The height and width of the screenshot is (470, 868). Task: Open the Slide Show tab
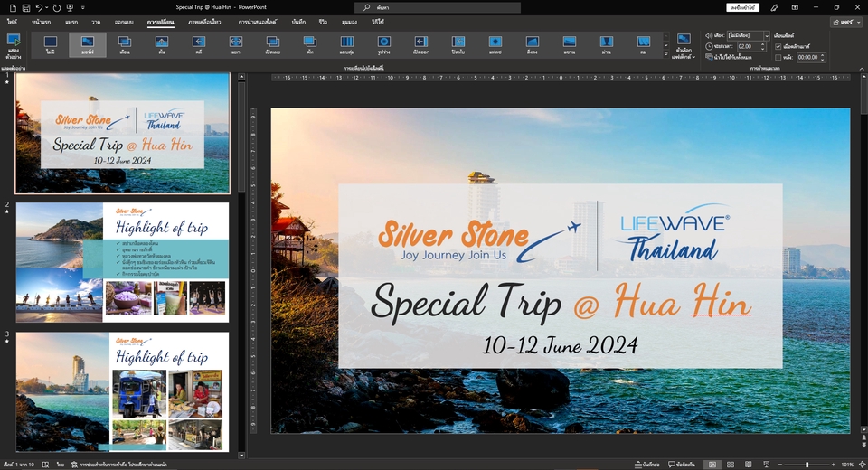click(x=258, y=22)
